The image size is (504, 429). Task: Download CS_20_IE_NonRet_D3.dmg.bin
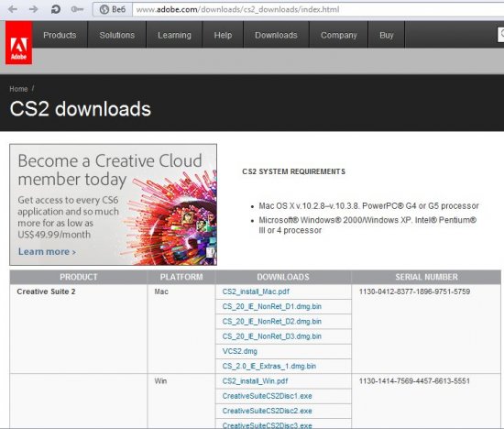(272, 336)
